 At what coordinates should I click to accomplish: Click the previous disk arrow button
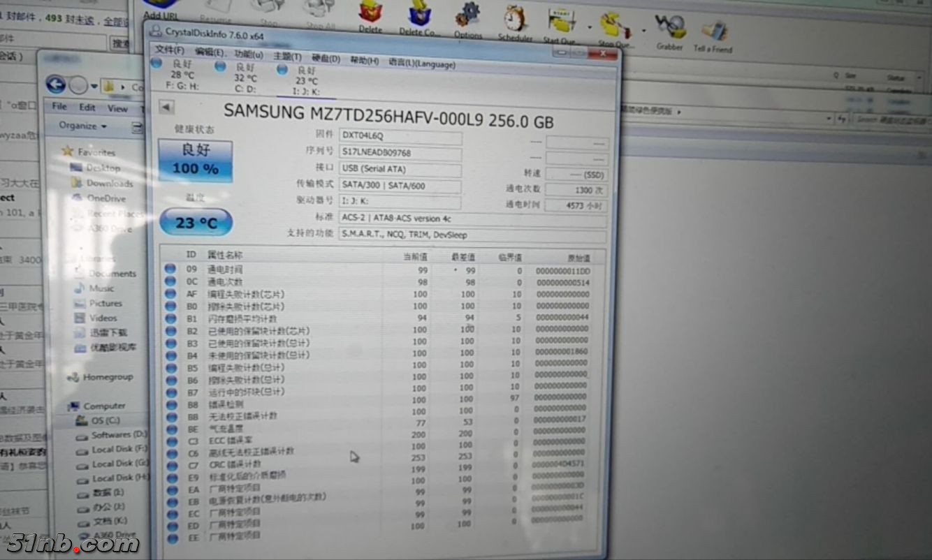coord(166,108)
